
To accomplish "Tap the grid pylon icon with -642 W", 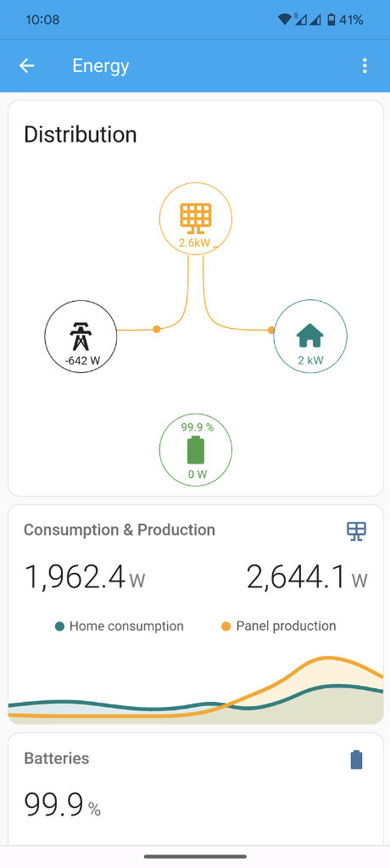I will (81, 336).
